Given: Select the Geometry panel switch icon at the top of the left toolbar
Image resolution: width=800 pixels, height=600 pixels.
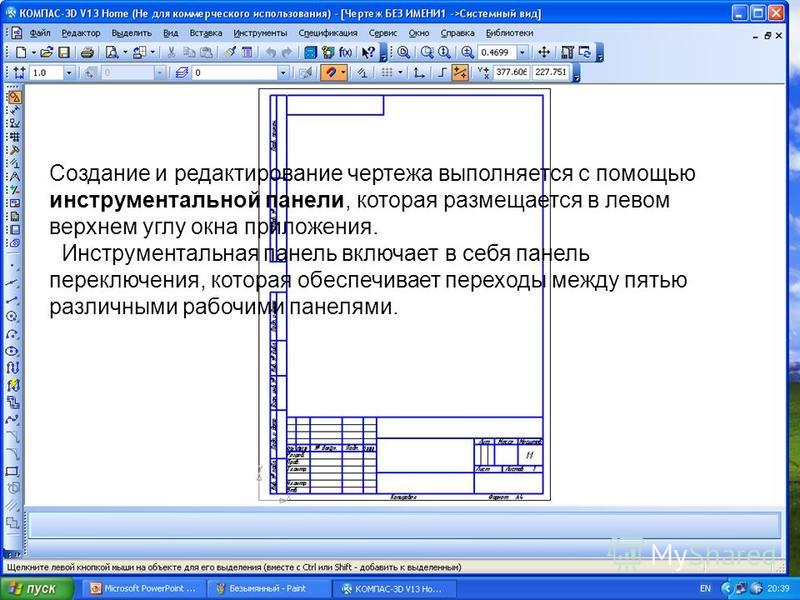Looking at the screenshot, I should [14, 97].
